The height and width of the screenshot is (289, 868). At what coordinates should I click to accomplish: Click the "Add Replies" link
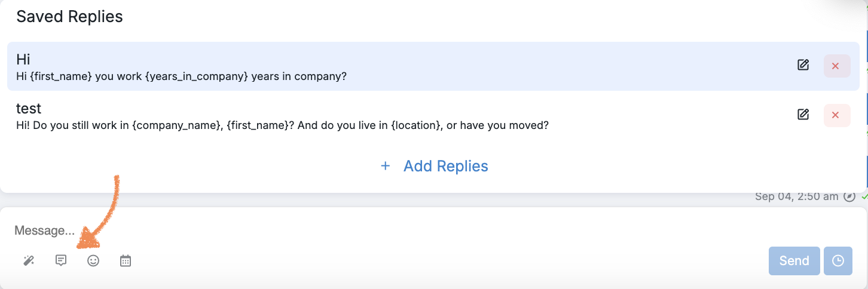(445, 166)
